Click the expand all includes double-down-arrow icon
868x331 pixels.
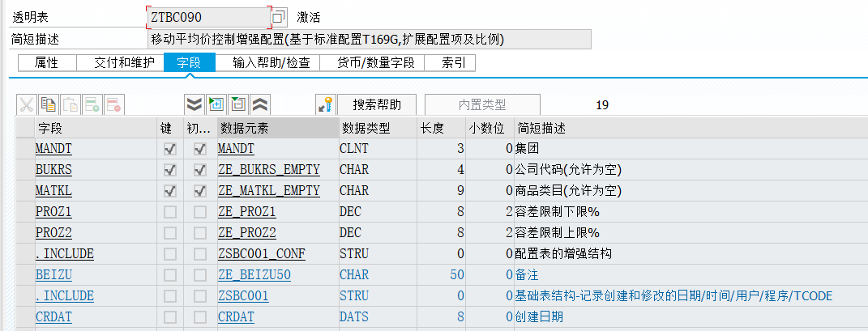pos(195,104)
